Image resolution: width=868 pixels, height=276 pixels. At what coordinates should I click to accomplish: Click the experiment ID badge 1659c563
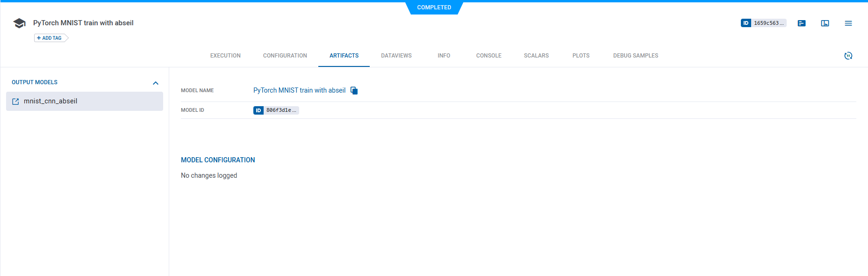[x=763, y=23]
